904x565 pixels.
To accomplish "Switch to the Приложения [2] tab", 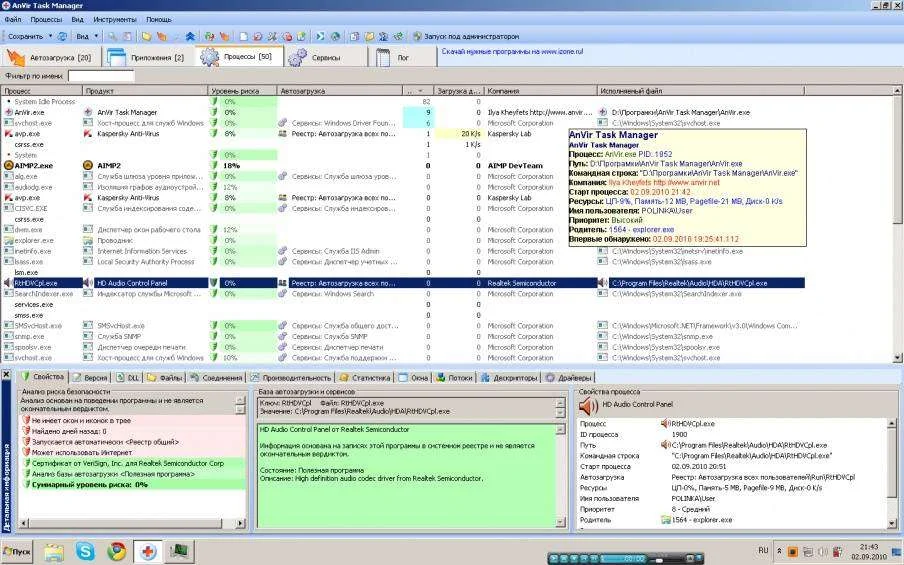I will (147, 58).
